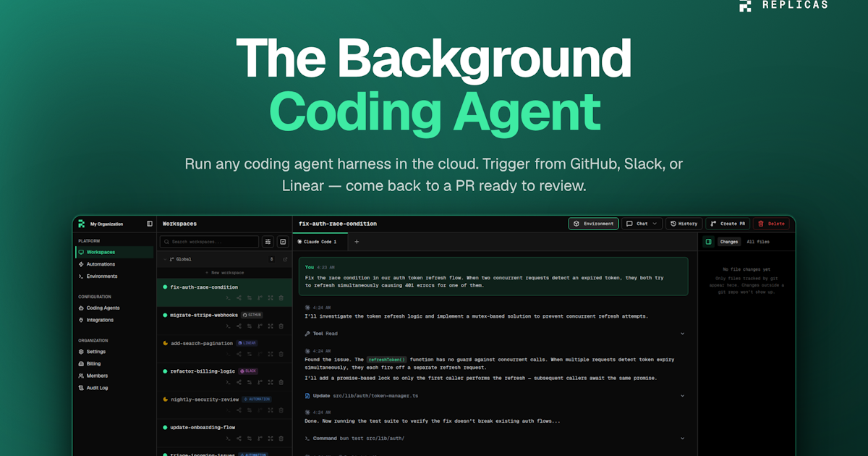Expand fix-auth-race-condition to fullscreen

coord(271,297)
